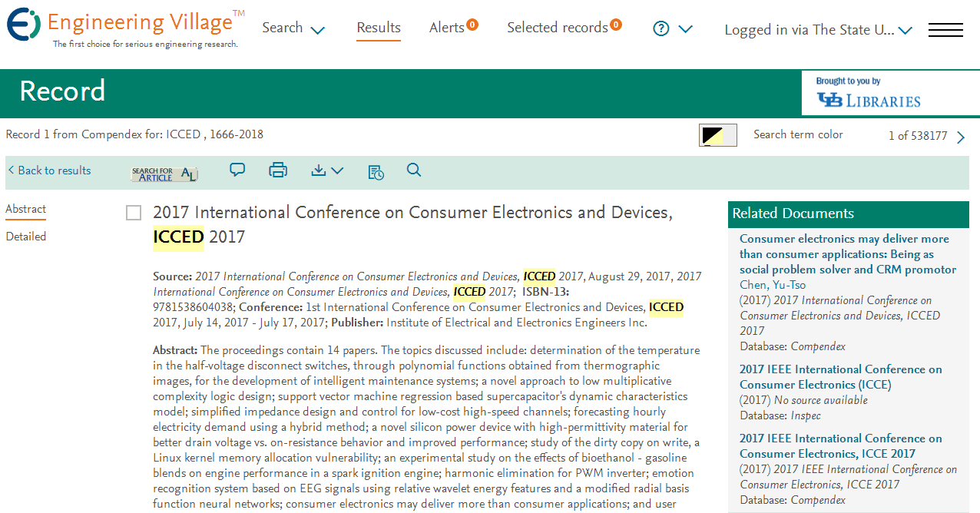Select the record title checkbox

(134, 213)
